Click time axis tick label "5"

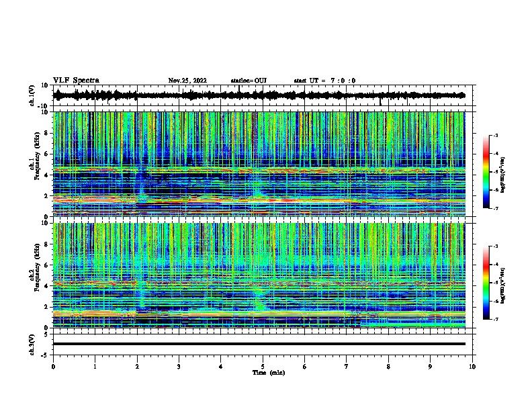(263, 367)
